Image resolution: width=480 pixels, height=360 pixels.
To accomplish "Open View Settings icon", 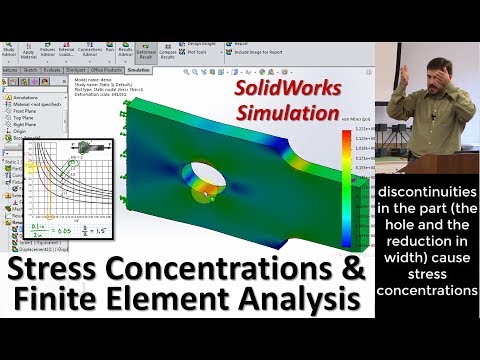I will click(x=284, y=72).
